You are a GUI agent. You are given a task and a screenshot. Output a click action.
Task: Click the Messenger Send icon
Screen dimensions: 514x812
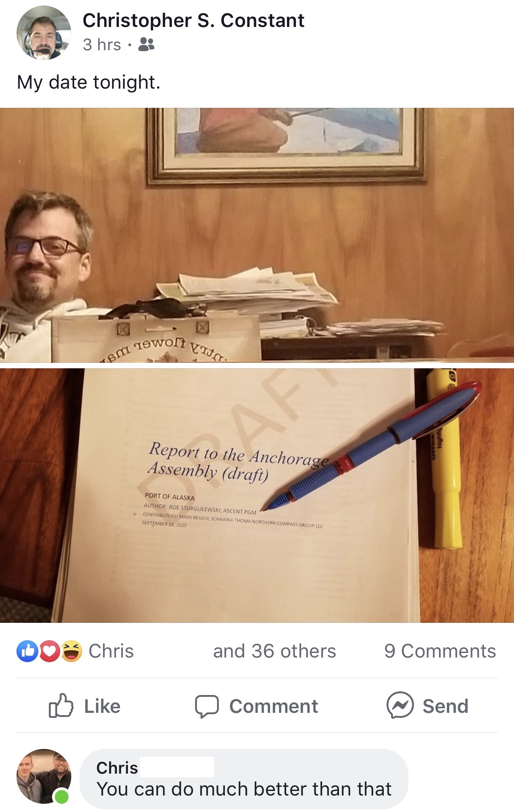400,705
